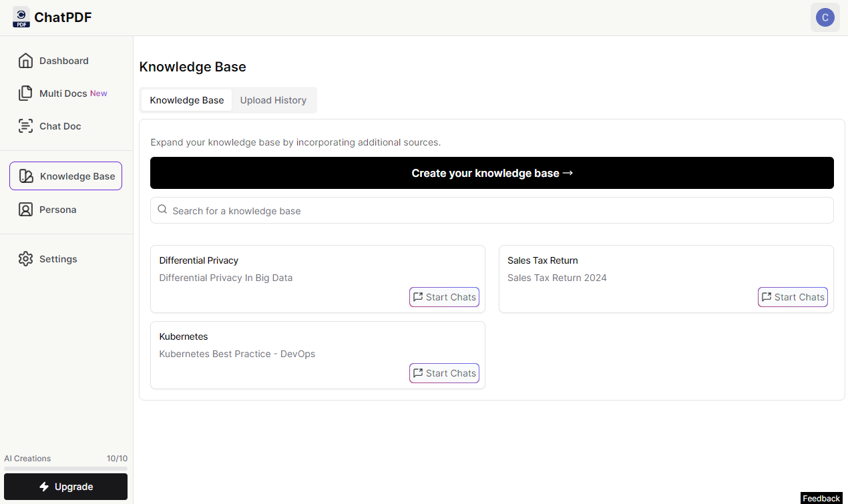Go to Dashboard
The image size is (848, 504).
[x=65, y=61]
